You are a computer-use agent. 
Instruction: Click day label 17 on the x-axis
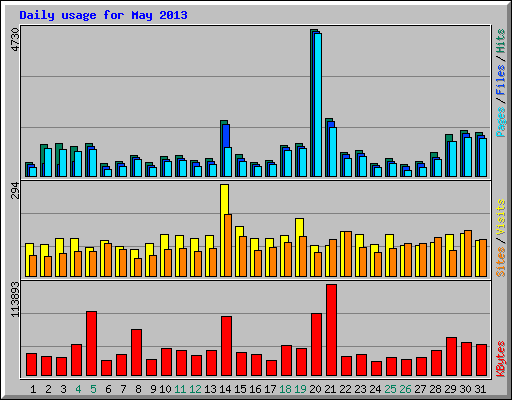click(x=270, y=389)
